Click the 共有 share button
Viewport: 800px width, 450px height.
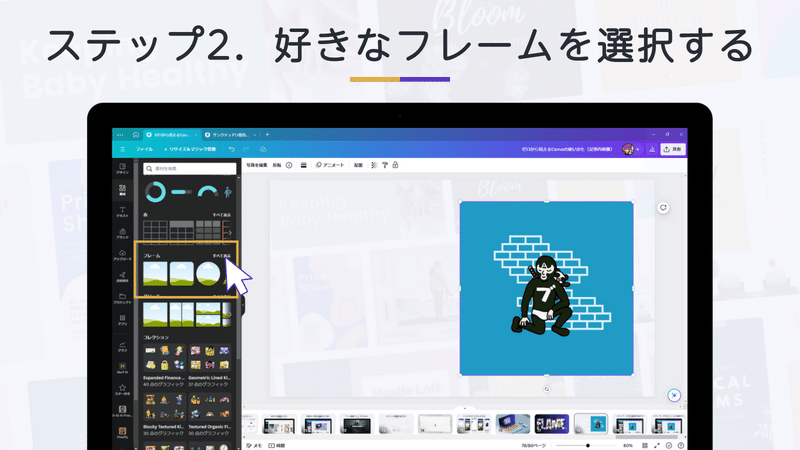point(673,149)
